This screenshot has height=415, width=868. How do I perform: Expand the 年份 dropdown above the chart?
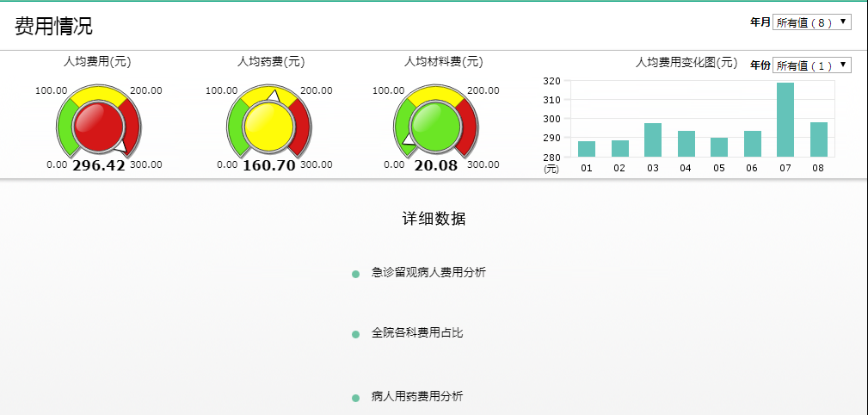(x=811, y=65)
